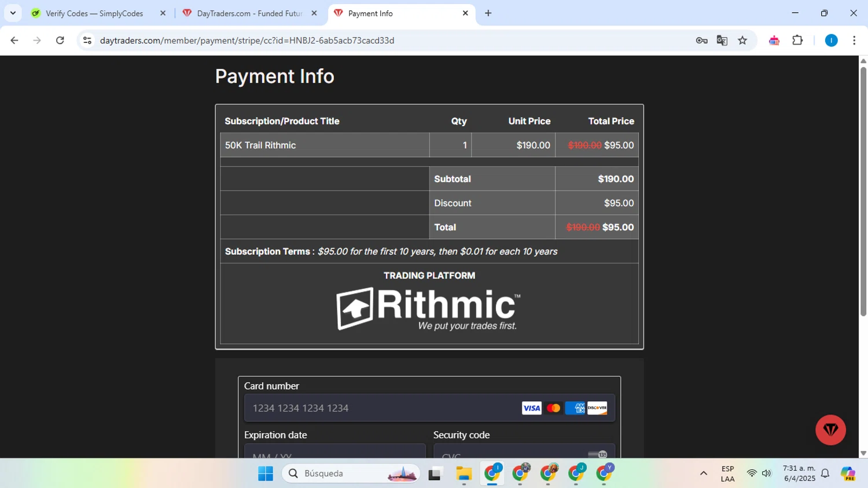
Task: Click the Discover card logo
Action: 597,408
